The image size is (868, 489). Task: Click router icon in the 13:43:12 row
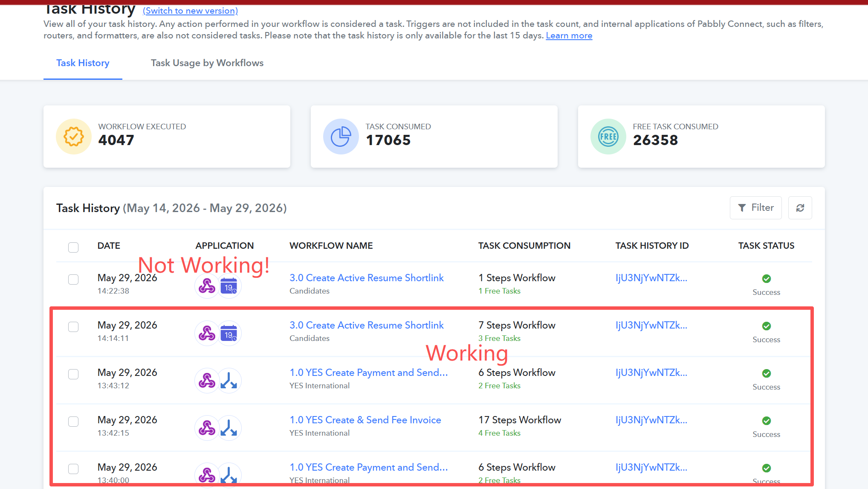click(x=229, y=381)
